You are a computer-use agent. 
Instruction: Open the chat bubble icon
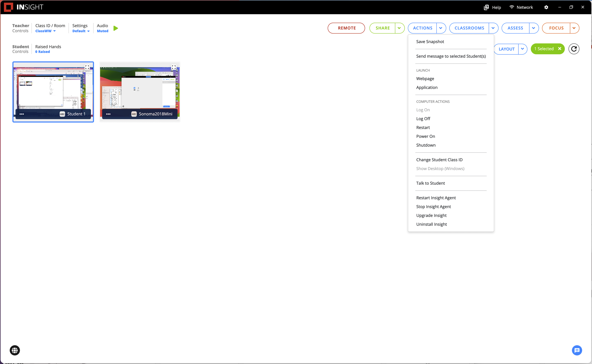tap(577, 350)
